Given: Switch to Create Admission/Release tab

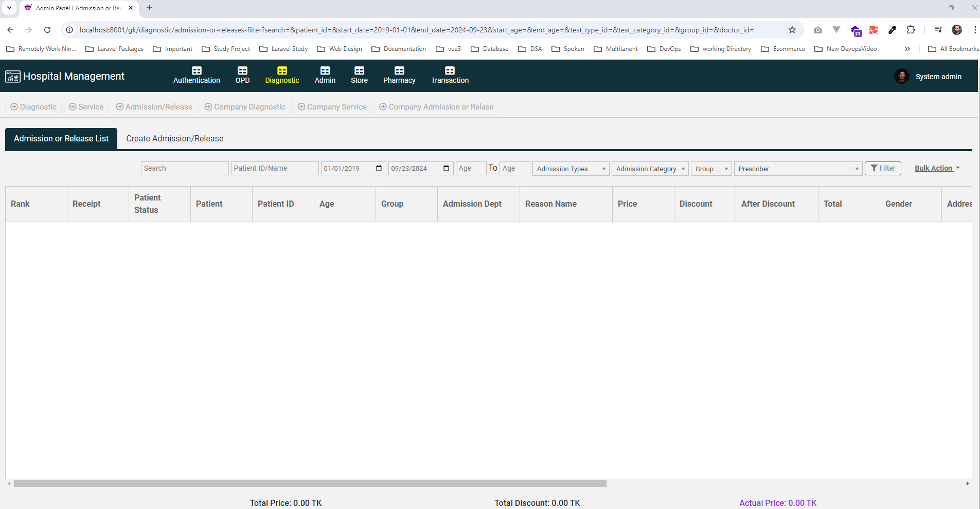Looking at the screenshot, I should click(175, 139).
